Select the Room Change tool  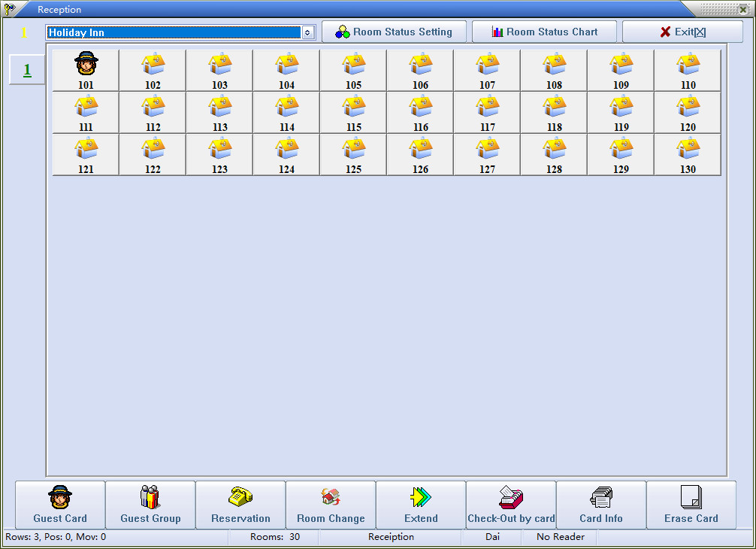[331, 505]
